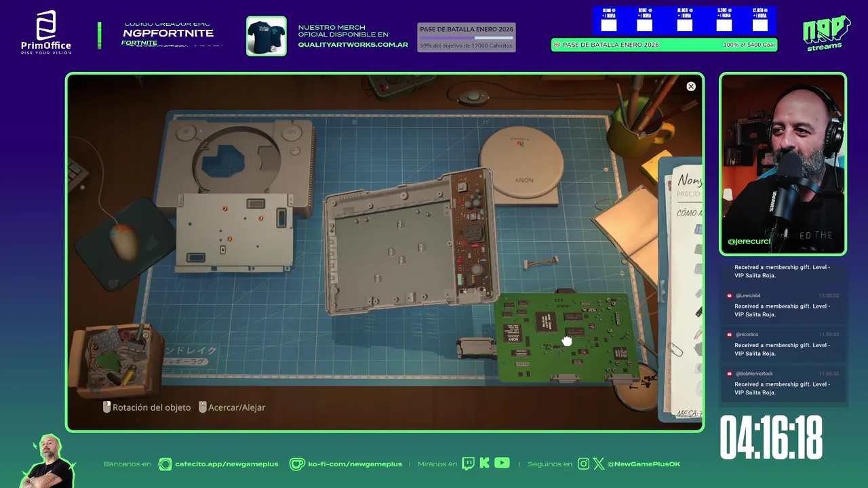Click the @nicodica chat username
The width and height of the screenshot is (868, 488).
point(747,335)
